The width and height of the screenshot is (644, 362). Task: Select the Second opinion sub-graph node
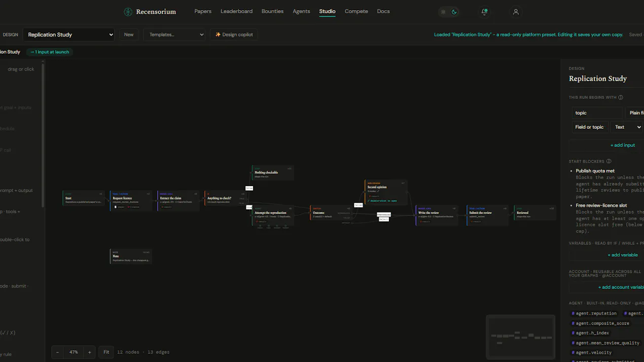tap(386, 192)
